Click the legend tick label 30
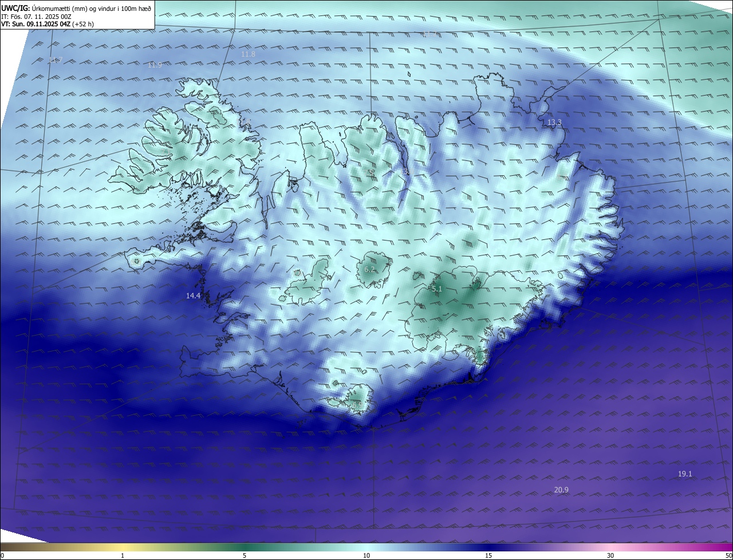 (x=610, y=555)
